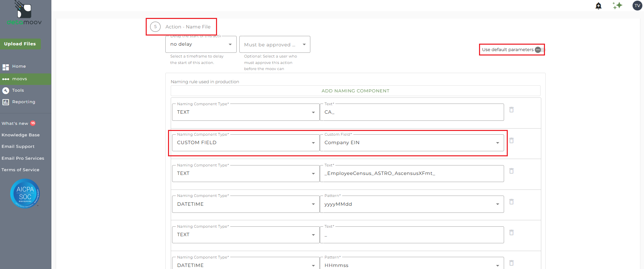Click the Upload Files button
This screenshot has height=269, width=644.
pos(20,44)
